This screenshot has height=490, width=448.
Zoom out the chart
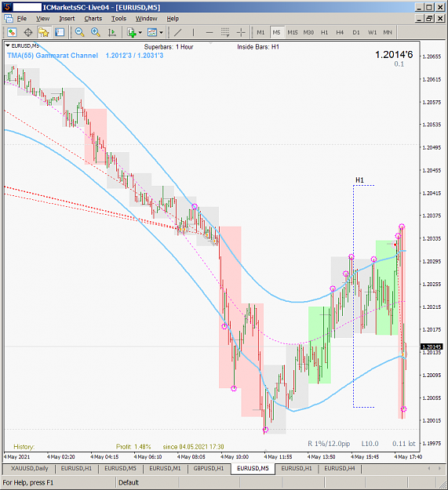[x=80, y=32]
